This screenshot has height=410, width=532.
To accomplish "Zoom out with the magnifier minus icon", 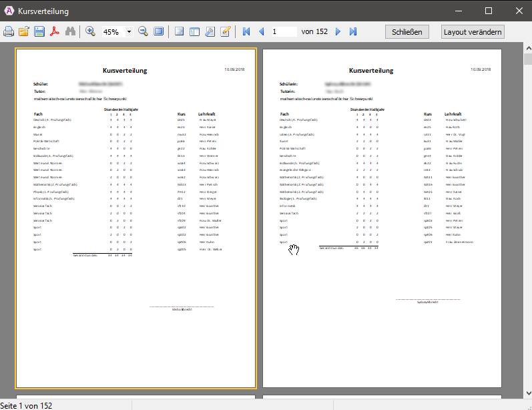I will (x=143, y=31).
